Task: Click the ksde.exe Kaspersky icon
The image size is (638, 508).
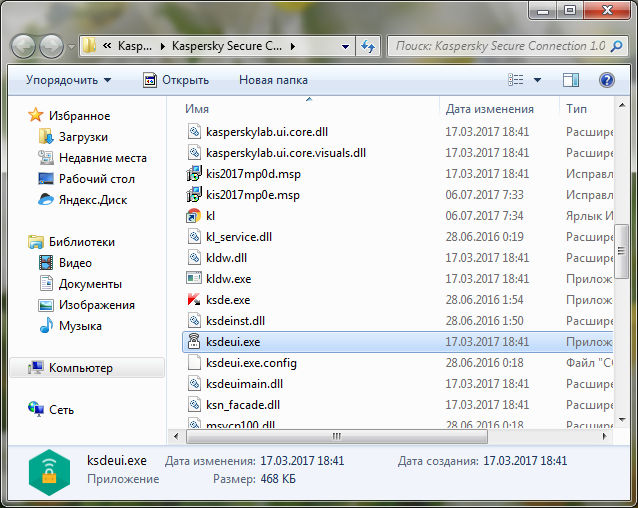Action: 194,300
